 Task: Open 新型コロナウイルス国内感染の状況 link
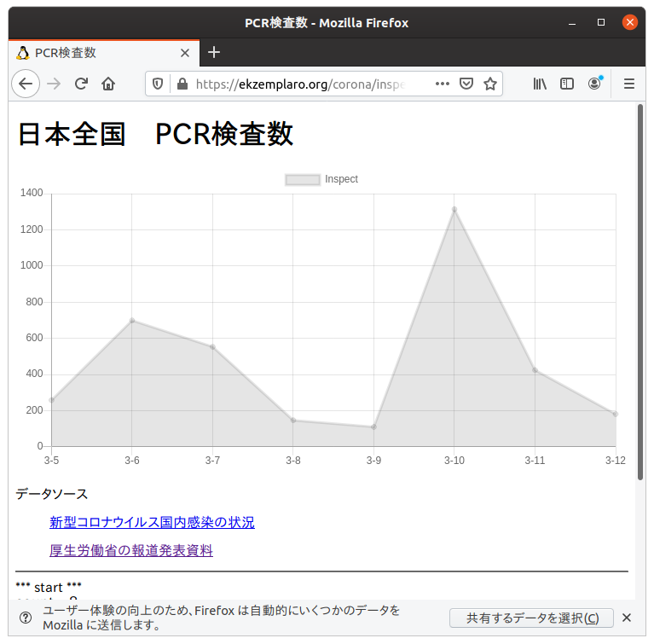pos(152,523)
